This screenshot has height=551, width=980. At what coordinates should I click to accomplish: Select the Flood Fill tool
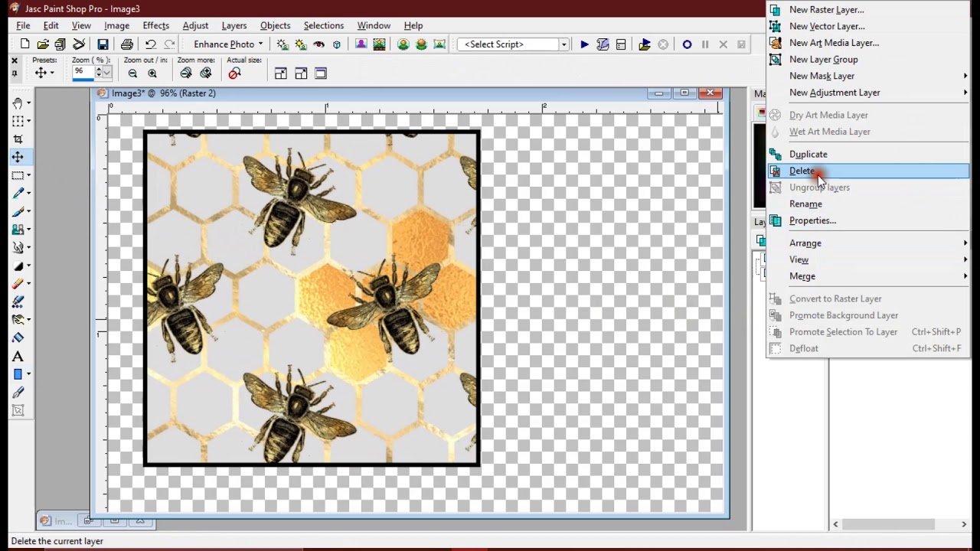(x=18, y=338)
